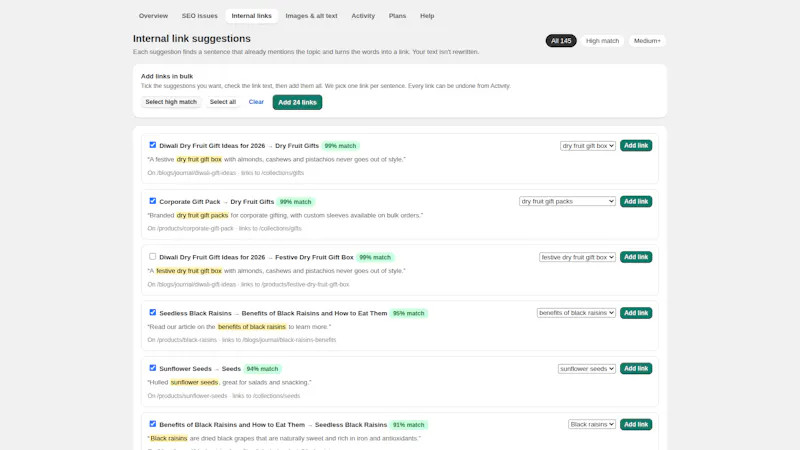Image resolution: width=800 pixels, height=450 pixels.
Task: Click highlighted 'dry fruit gift packs' phrase
Action: pyautogui.click(x=202, y=215)
